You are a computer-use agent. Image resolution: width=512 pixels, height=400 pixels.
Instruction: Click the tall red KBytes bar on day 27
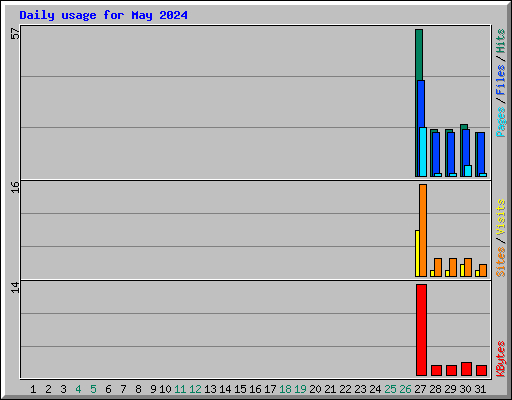coord(421,330)
